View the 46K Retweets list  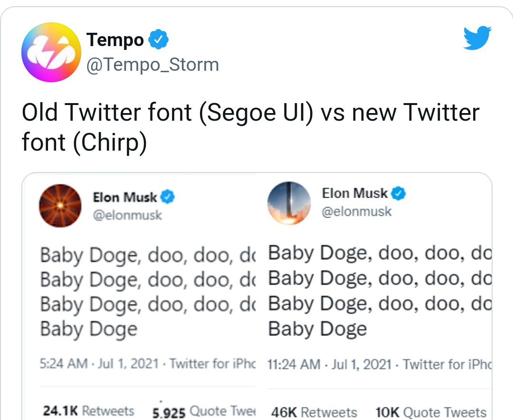click(314, 412)
